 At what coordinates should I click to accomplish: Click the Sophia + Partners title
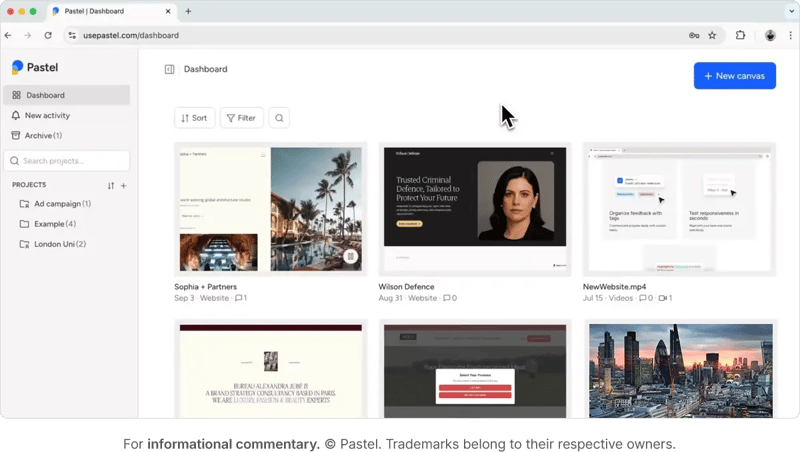pyautogui.click(x=206, y=287)
